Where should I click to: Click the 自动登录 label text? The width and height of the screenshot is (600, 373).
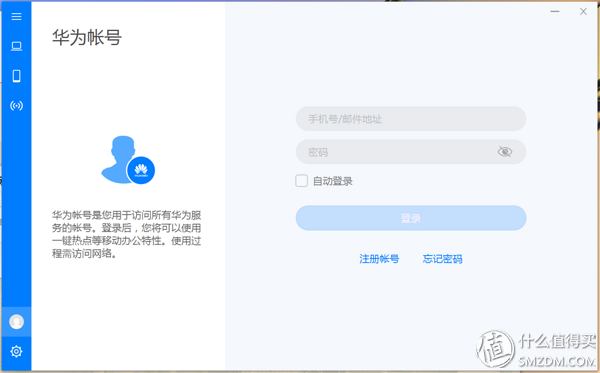pos(333,181)
